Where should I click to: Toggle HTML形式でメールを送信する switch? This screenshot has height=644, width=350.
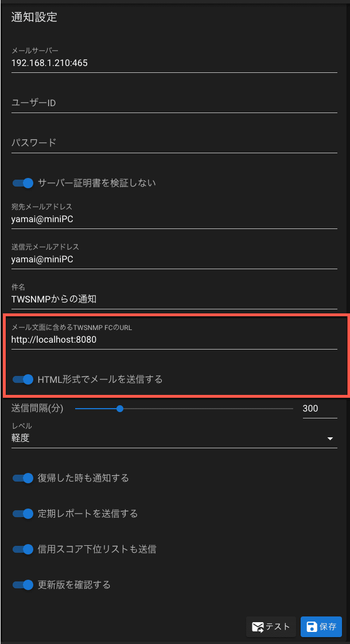click(x=22, y=379)
